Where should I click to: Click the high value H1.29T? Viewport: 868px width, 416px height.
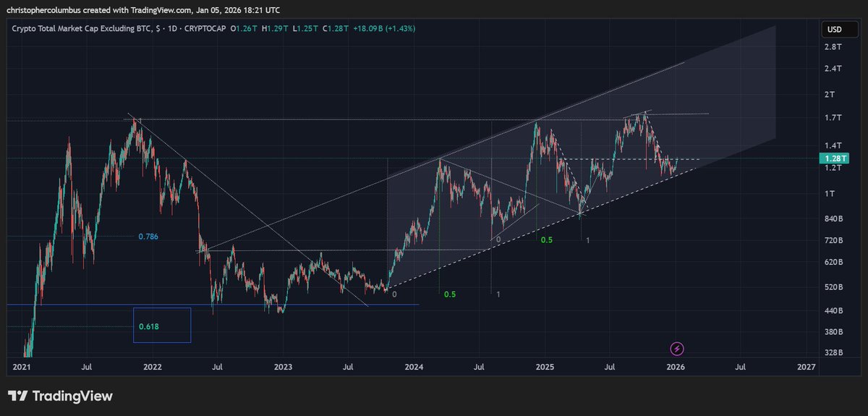(273, 28)
